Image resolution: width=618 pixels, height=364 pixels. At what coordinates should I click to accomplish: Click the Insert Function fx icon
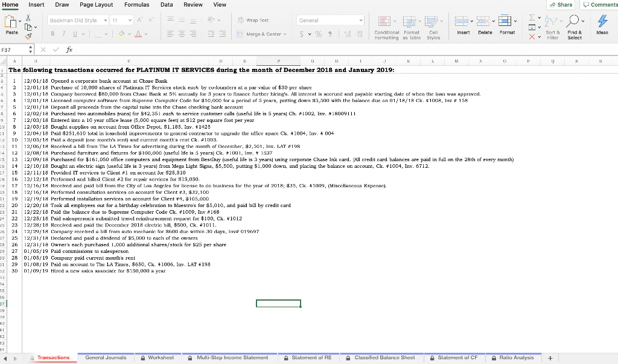[x=69, y=49]
